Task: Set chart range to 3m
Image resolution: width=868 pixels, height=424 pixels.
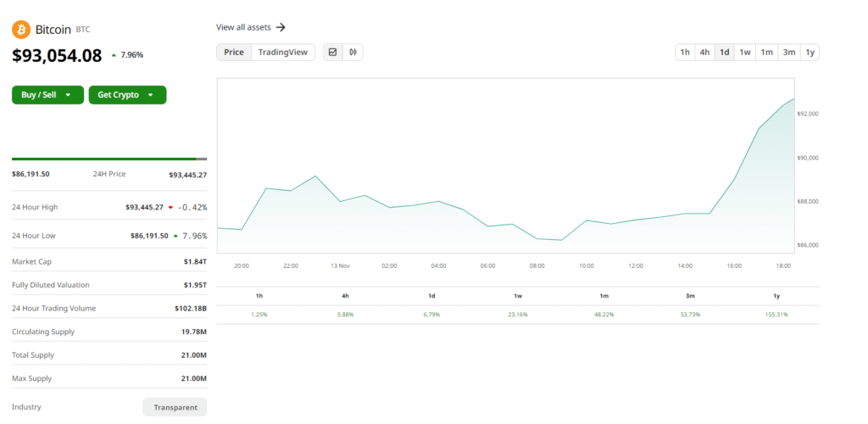Action: pos(788,52)
